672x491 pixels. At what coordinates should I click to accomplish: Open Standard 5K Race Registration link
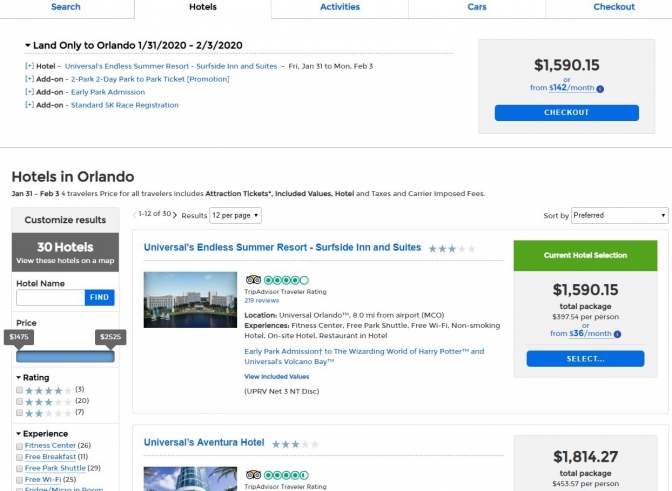tap(125, 105)
